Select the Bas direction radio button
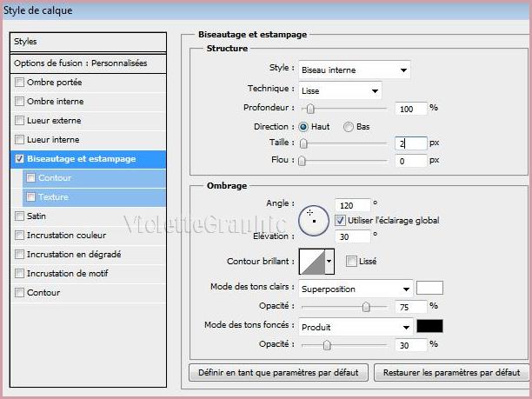 pos(349,127)
